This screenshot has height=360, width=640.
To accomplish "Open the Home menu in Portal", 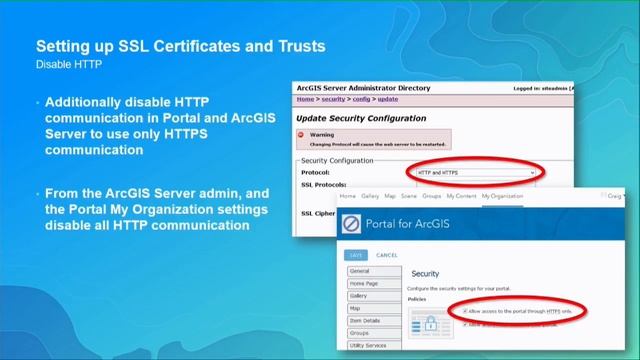I will (x=348, y=196).
